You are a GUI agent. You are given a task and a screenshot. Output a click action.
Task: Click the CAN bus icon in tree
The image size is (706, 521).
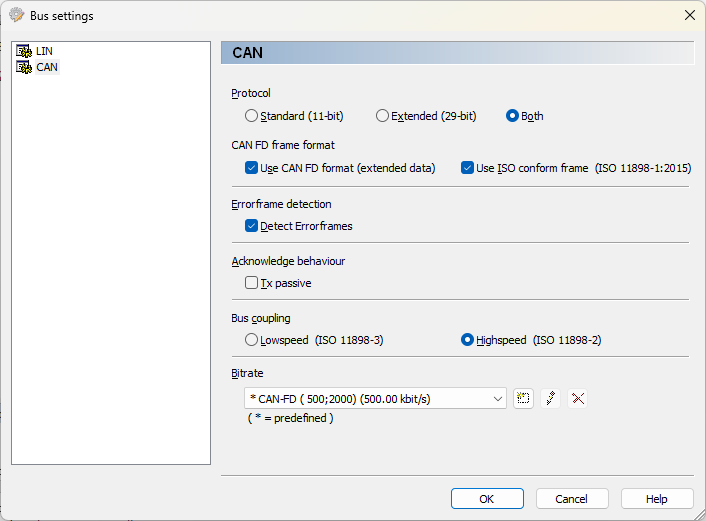pos(24,67)
